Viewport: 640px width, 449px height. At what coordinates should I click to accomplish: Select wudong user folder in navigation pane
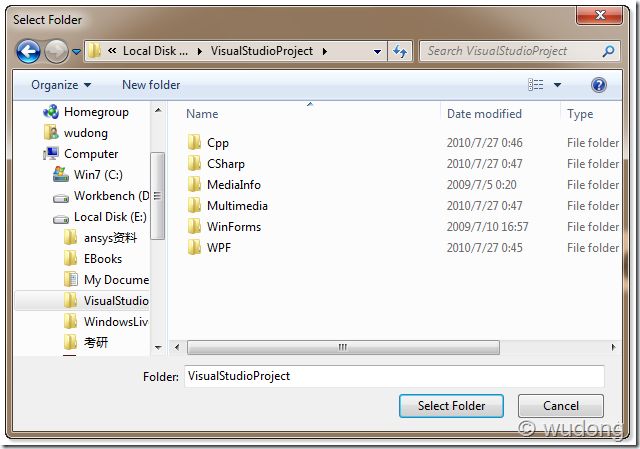click(86, 133)
